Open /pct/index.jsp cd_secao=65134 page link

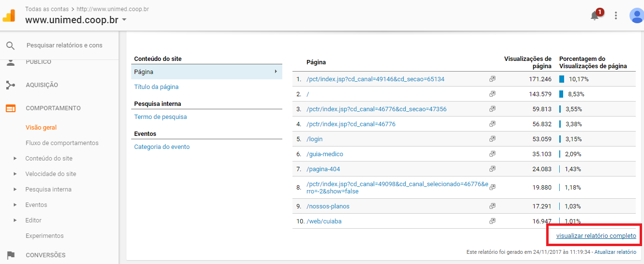coord(375,79)
